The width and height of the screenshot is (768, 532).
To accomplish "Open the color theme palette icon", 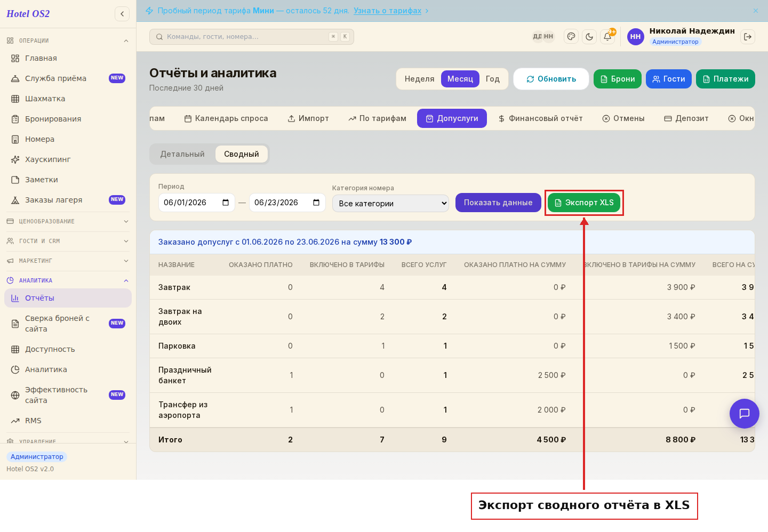I will point(571,37).
